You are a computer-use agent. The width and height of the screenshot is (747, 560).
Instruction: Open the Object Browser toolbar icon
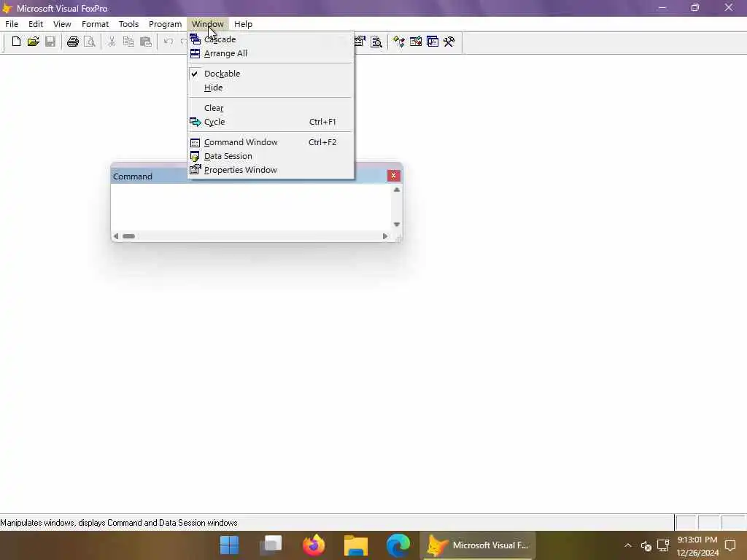[x=415, y=42]
